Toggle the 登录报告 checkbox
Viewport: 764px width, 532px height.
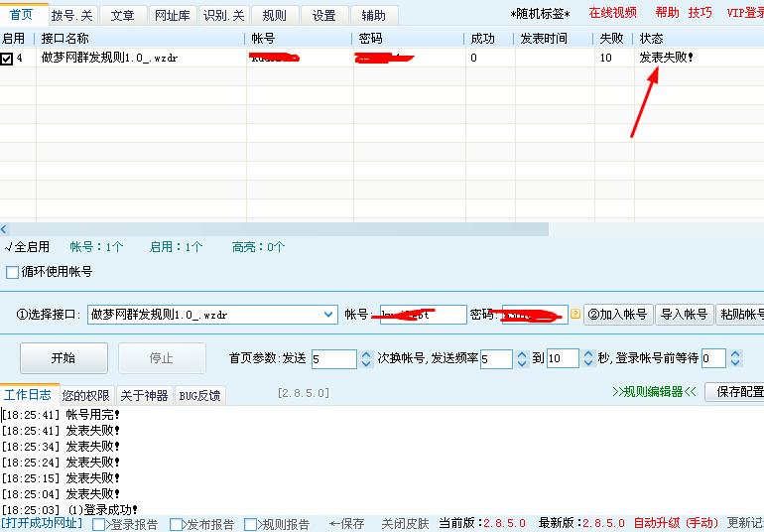99,524
